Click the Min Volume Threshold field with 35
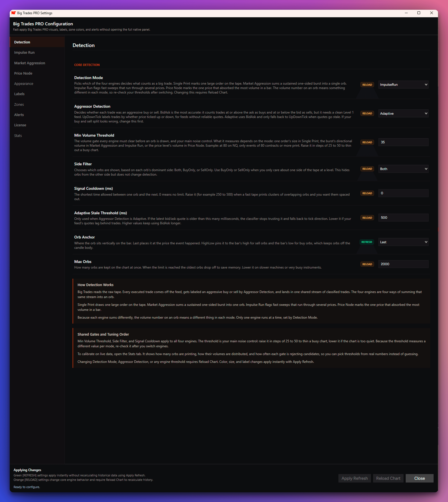 point(403,142)
